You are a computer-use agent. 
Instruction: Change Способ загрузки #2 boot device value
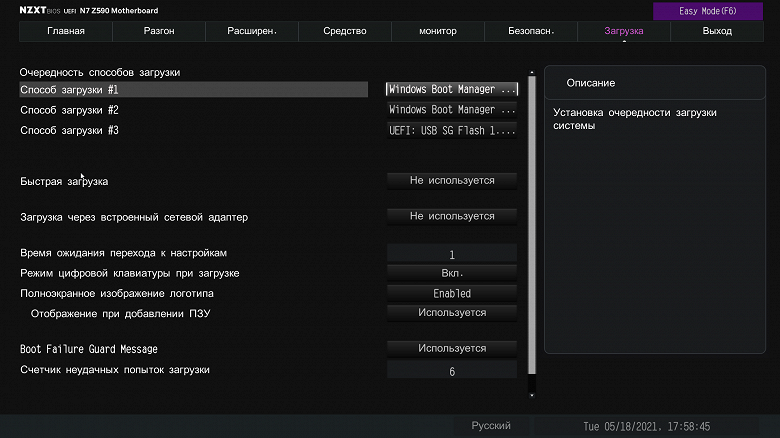[x=452, y=110]
